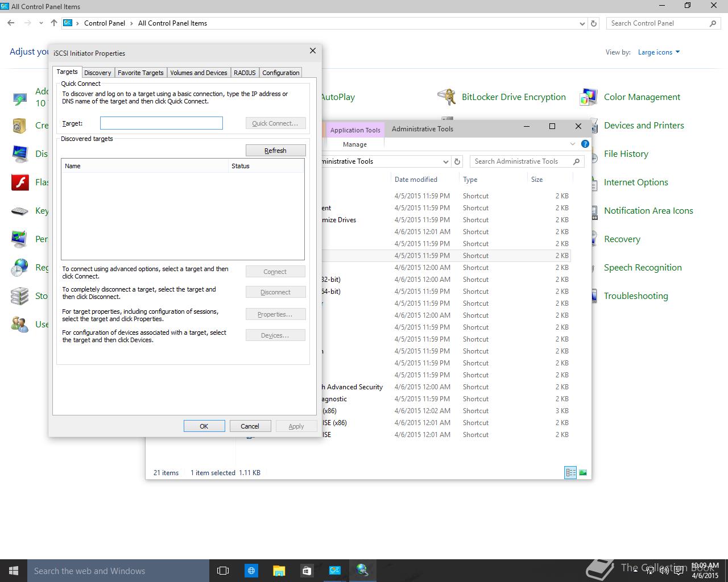Expand Administrative Tools address dropdown
The width and height of the screenshot is (728, 582).
[x=446, y=161]
